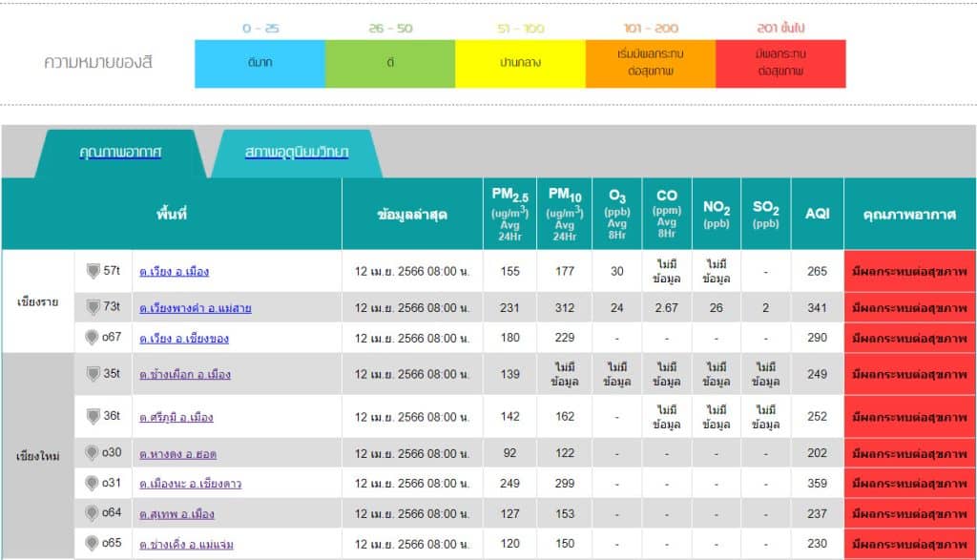Click the station icon for 35t

click(93, 374)
